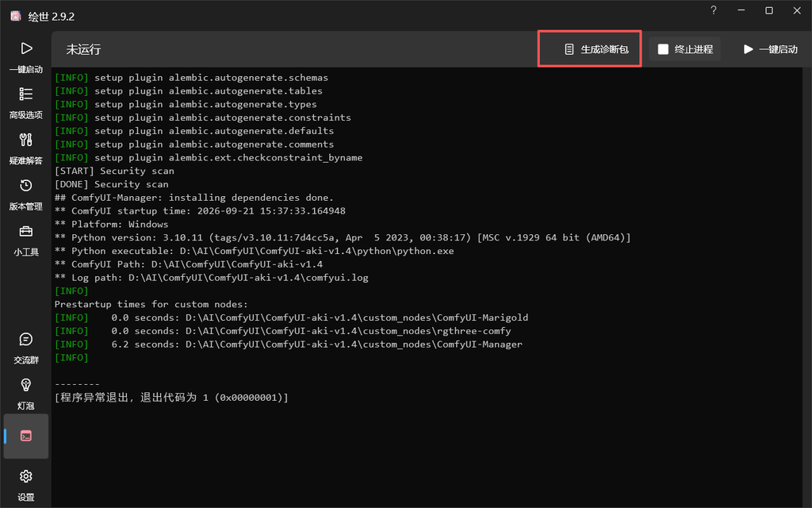Click the 程序异常退出 exit code line
This screenshot has width=812, height=508.
click(x=171, y=398)
